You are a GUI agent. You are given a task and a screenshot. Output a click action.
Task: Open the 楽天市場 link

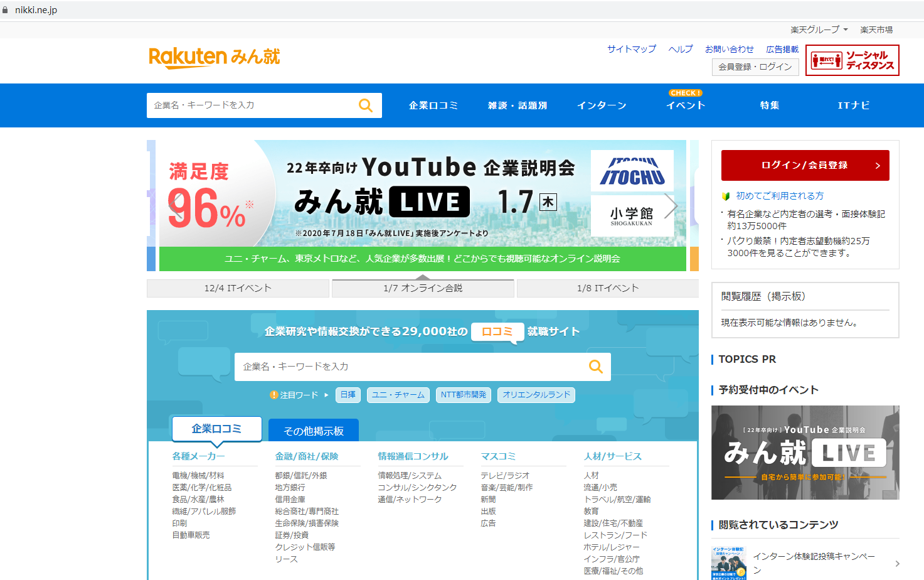pos(876,30)
